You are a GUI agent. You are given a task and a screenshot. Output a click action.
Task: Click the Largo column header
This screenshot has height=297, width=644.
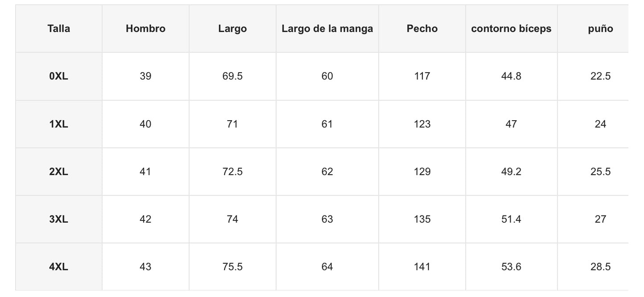[232, 29]
